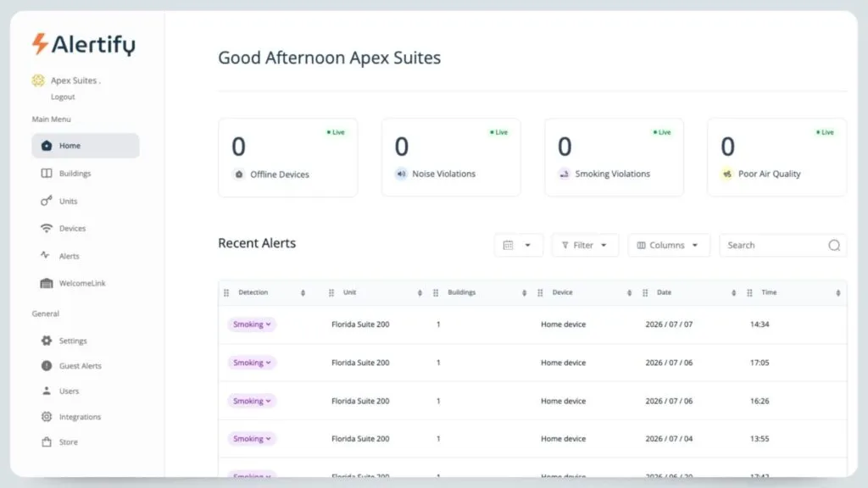Open the Noise Violations stat card
Viewport: 868px width, 488px height.
pos(451,157)
